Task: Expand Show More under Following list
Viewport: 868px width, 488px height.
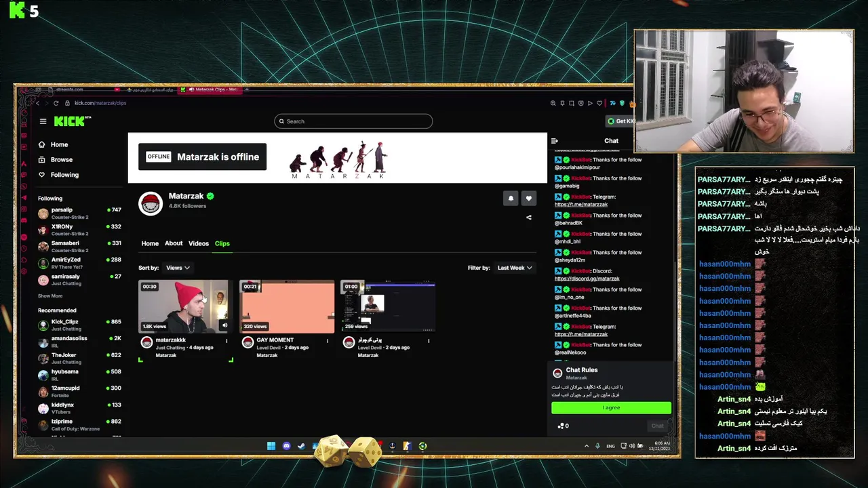Action: [x=50, y=296]
